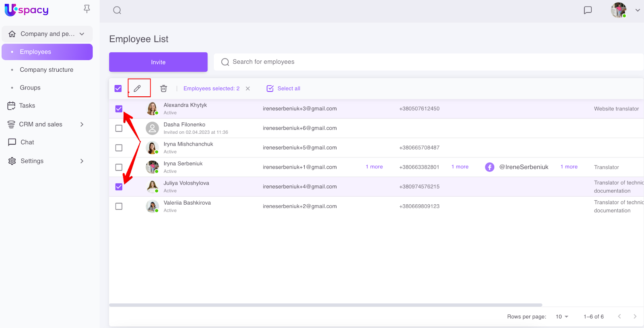Focus the Search for employees field
The height and width of the screenshot is (328, 644).
427,62
